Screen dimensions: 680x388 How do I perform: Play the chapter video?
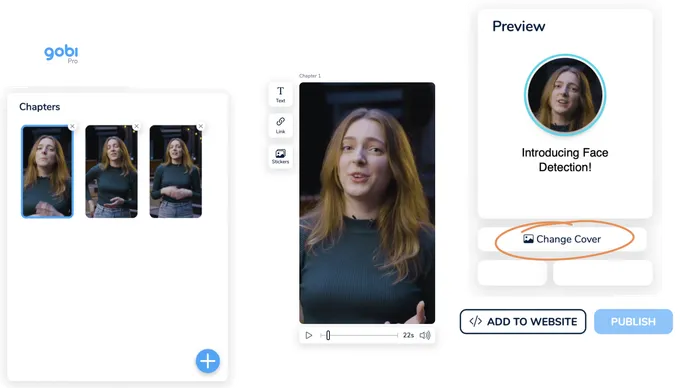pos(309,335)
